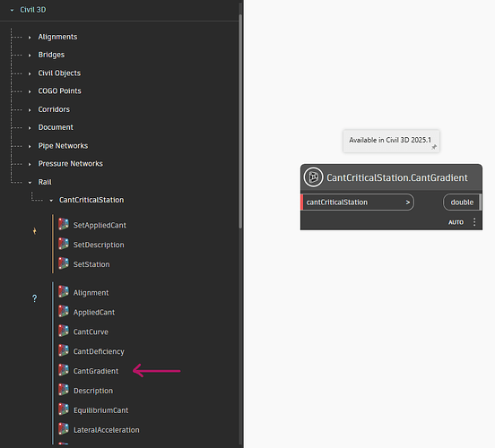Select the Description node entry
Screen dimensions: 495x448
pyautogui.click(x=85, y=391)
